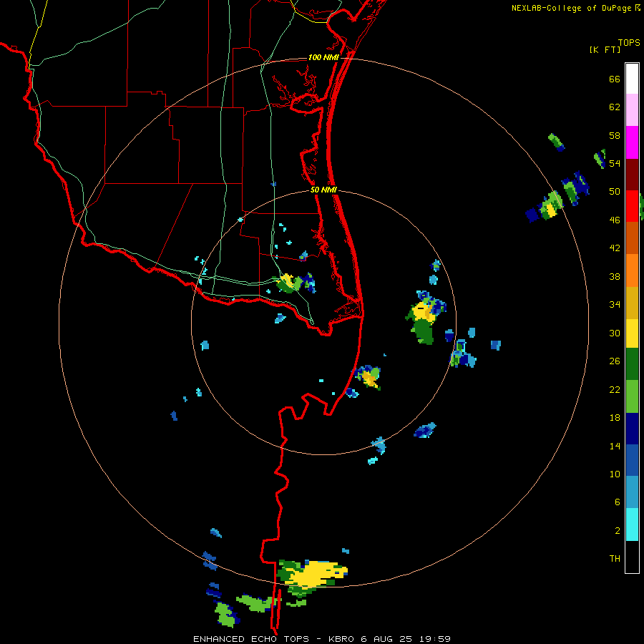Click the '58' legend scale label
This screenshot has width=644, height=644.
615,135
